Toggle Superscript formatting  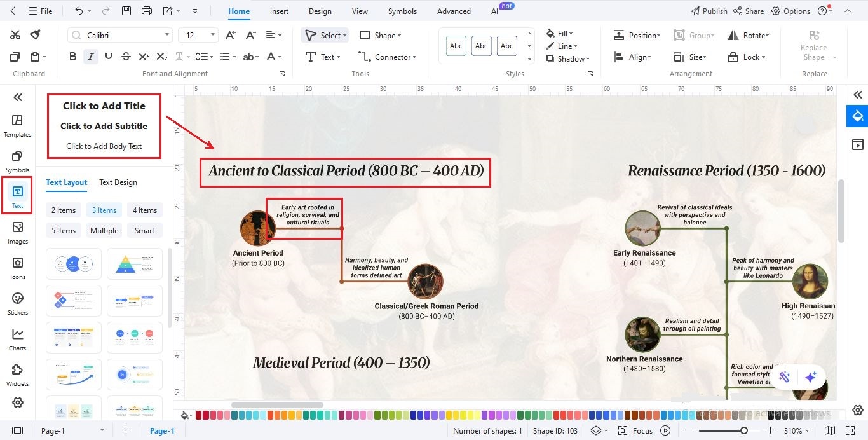(x=144, y=57)
